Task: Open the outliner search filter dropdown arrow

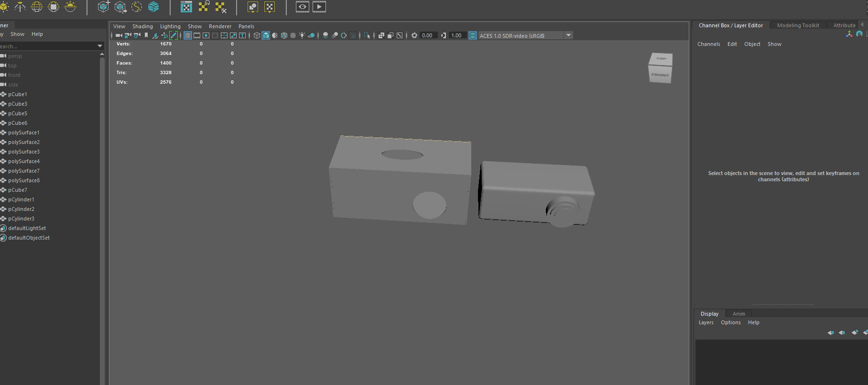Action: [100, 46]
